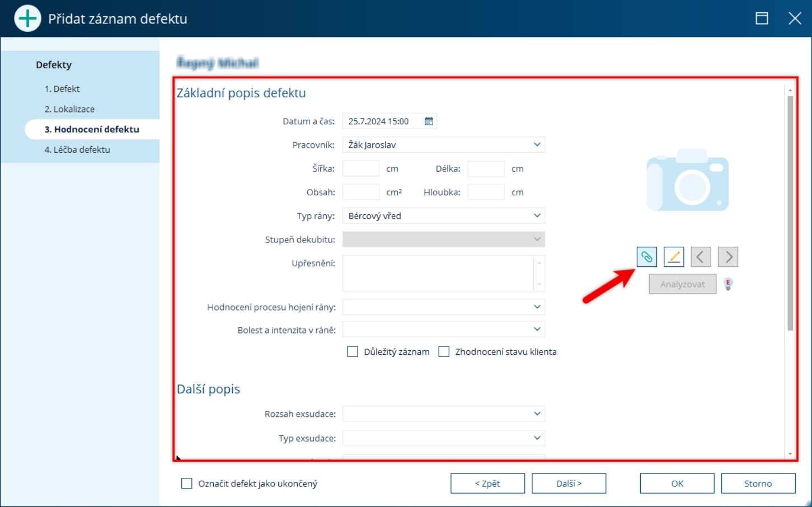
Task: Click the vertical scrollbar thumb of the form
Action: click(790, 213)
